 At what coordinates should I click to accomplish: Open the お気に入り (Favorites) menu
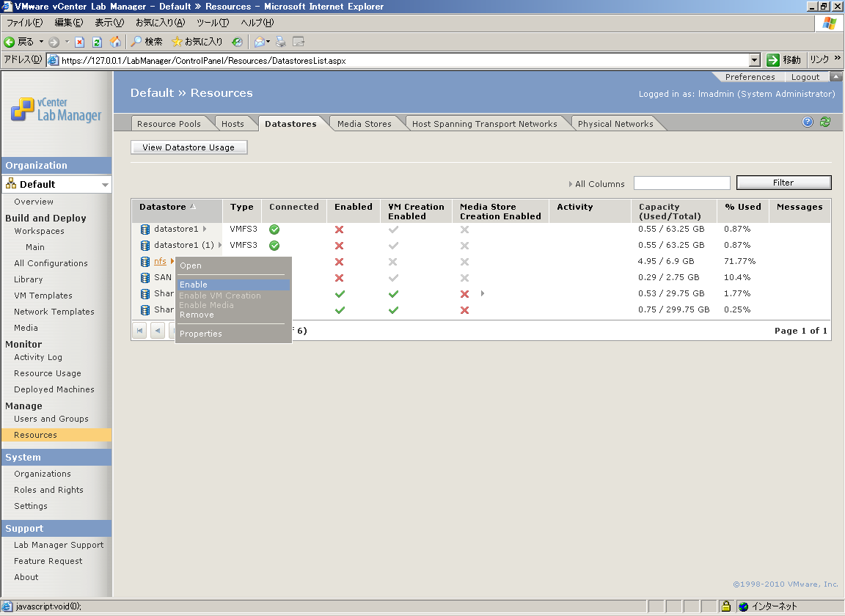[160, 23]
